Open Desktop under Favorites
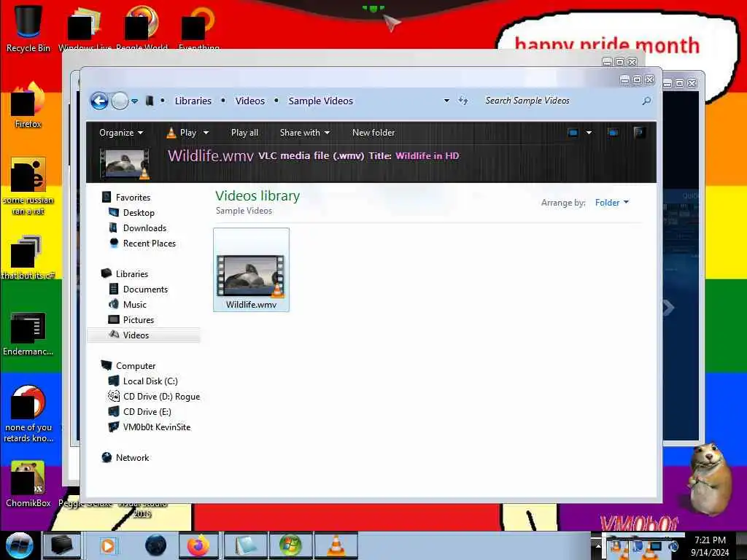The height and width of the screenshot is (560, 747). point(139,213)
